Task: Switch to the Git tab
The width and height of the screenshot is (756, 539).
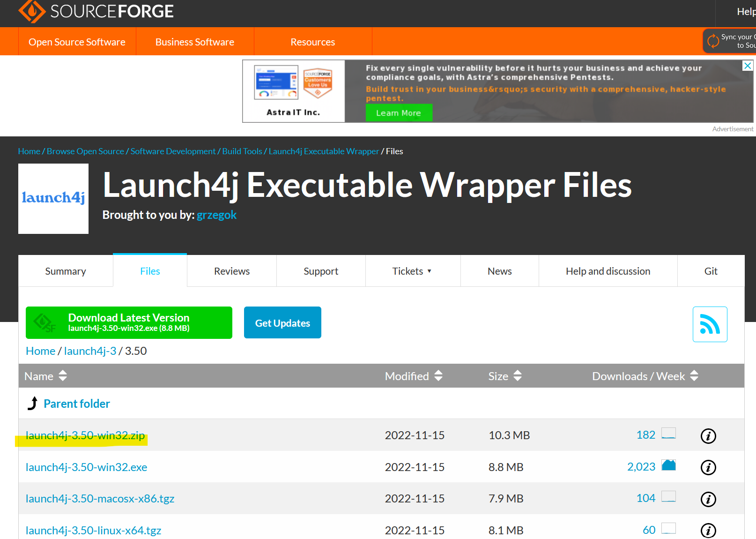Action: coord(711,271)
